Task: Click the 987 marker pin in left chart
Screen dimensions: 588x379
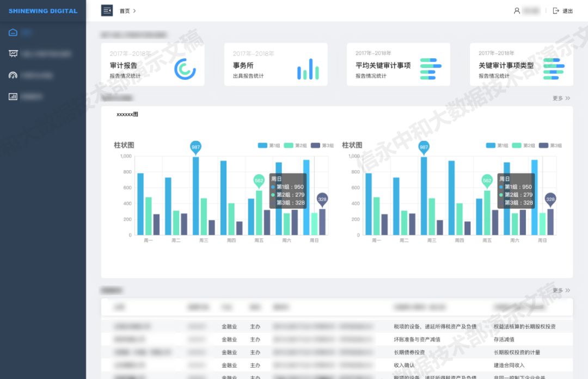Action: click(196, 147)
